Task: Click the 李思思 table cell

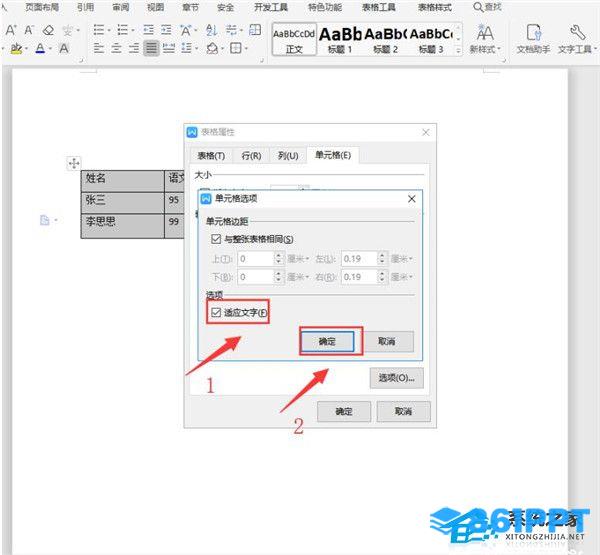Action: [122, 226]
